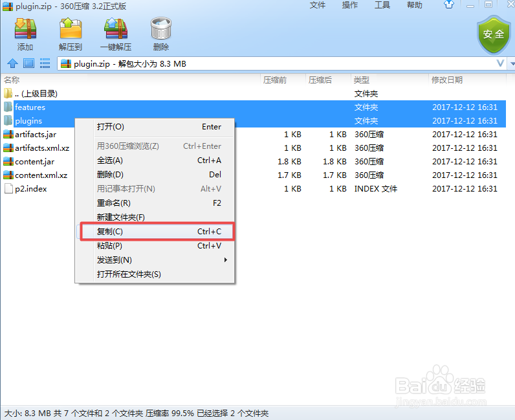
Task: Choose 打开所在文件夹(S) in context menu
Action: click(155, 274)
